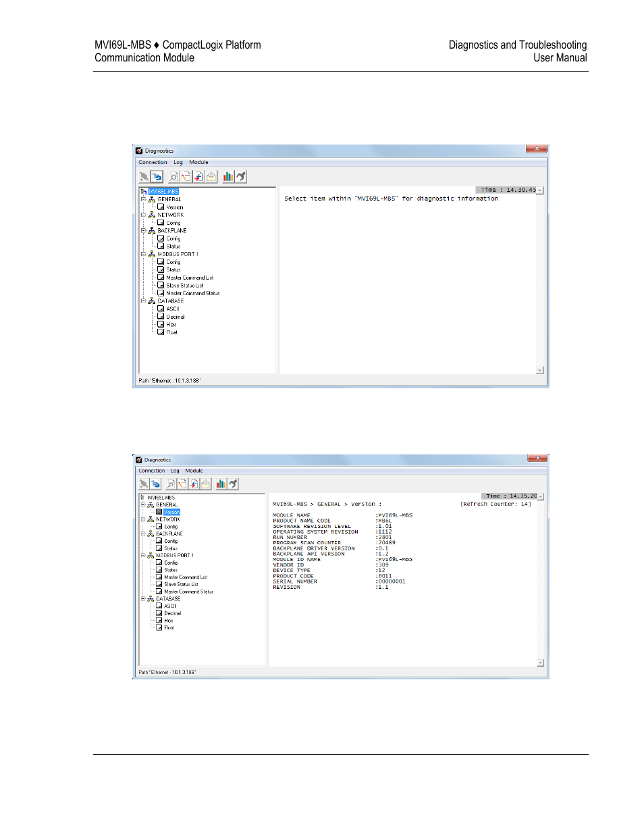Click envelope icon in 14.30.45 window toolbar
Screen dimensions: 644x834
click(x=211, y=176)
